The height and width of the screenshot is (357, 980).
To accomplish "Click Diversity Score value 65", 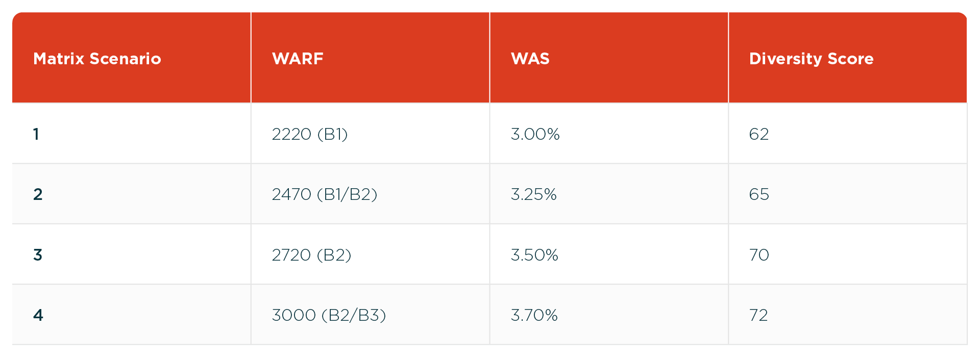I will click(758, 194).
